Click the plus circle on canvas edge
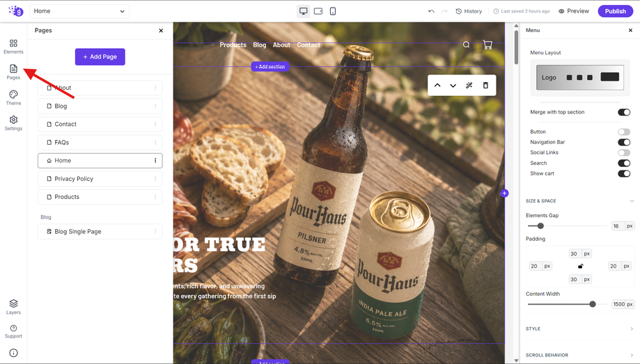 pyautogui.click(x=504, y=193)
